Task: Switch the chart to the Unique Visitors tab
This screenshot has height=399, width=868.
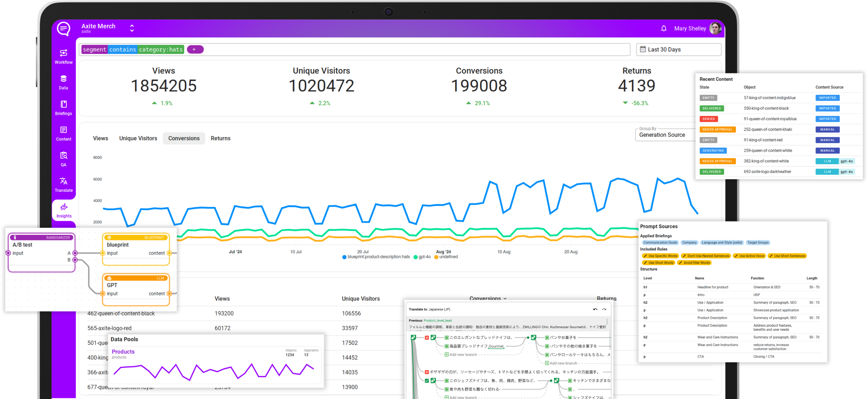Action: 138,138
